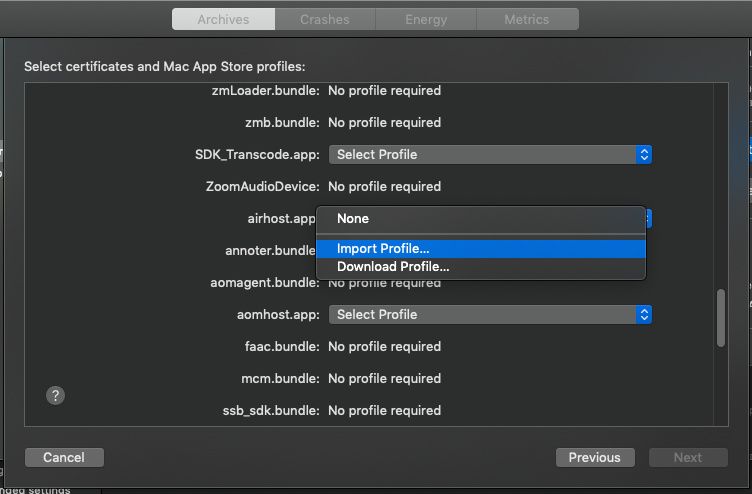Open SDK_Transcode.app Select Profile dropdown
This screenshot has width=752, height=494.
coord(489,155)
